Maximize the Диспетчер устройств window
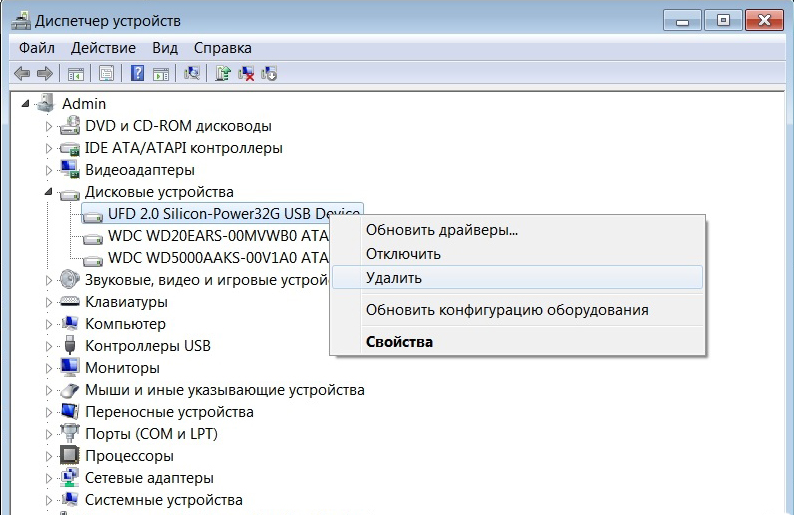Screen dimensions: 794x515 (x=723, y=21)
